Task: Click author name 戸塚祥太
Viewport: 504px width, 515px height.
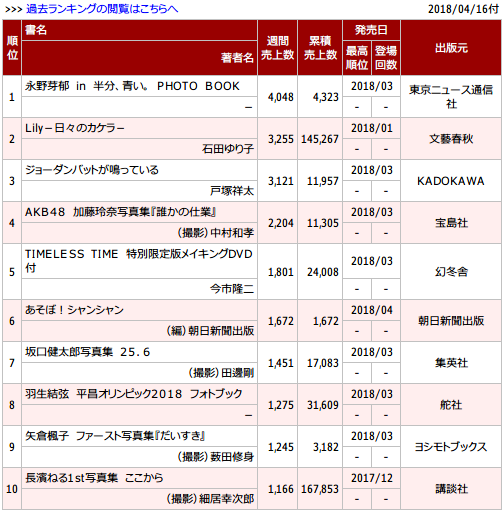Action: click(x=232, y=191)
